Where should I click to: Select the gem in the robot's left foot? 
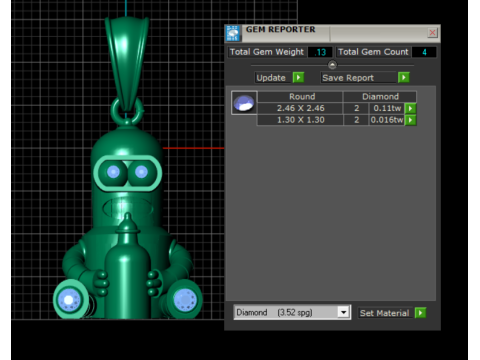point(69,300)
